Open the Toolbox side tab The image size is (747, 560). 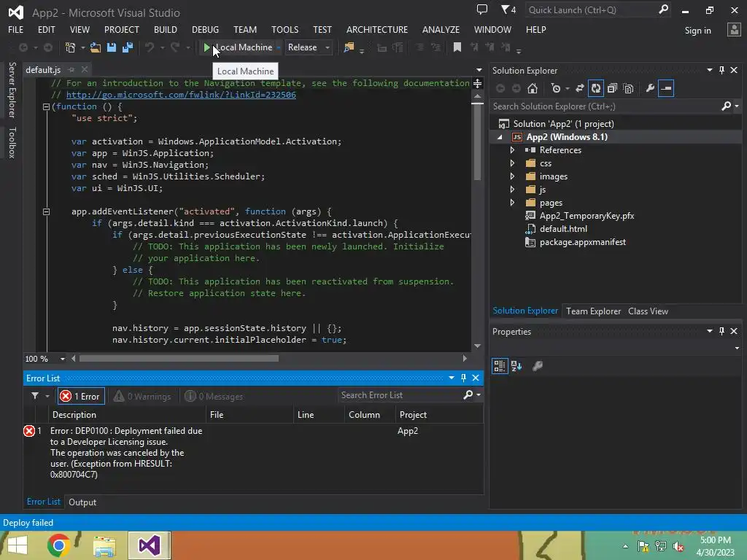point(12,142)
